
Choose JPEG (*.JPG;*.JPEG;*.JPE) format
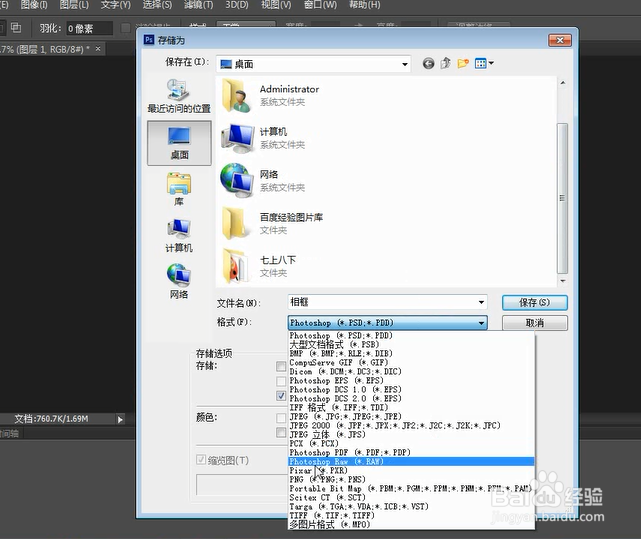click(411, 417)
